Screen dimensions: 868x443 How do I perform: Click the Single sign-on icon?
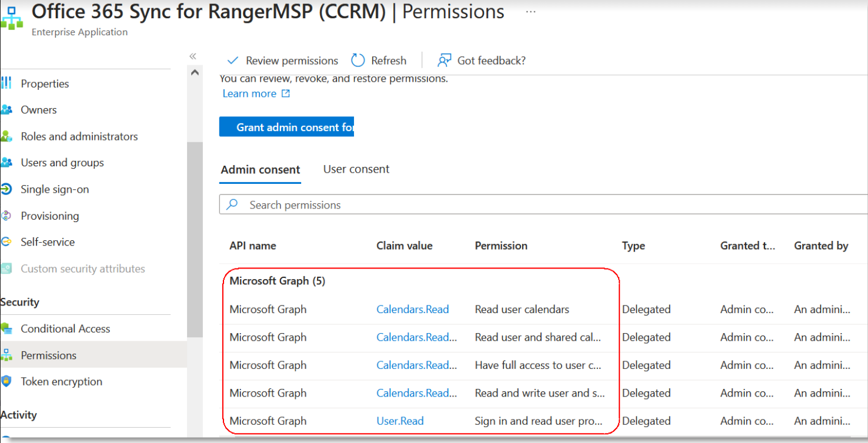[x=6, y=189]
